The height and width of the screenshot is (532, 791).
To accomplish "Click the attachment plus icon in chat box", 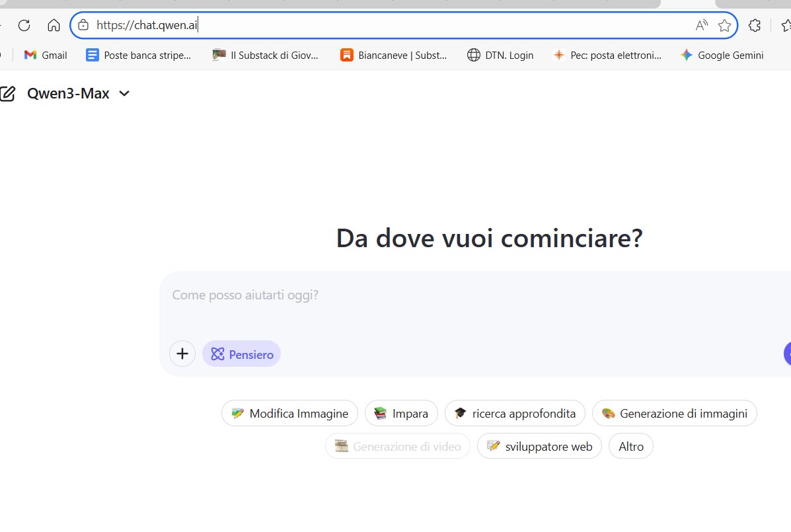I will click(x=182, y=354).
